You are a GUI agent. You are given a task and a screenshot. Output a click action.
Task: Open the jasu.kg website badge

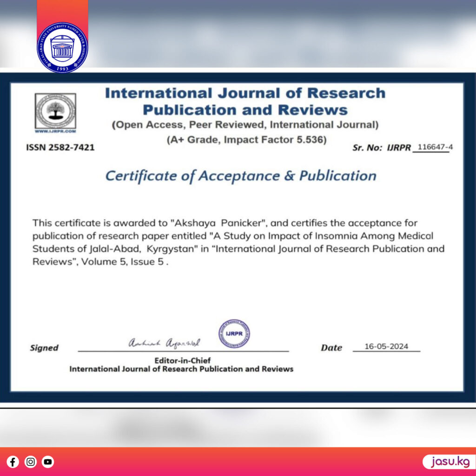450,462
